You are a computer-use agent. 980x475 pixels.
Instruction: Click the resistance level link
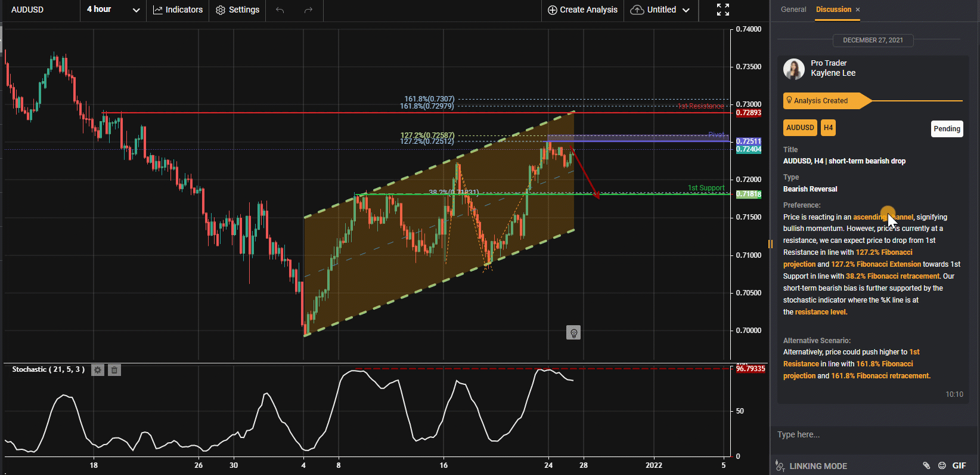pos(820,312)
